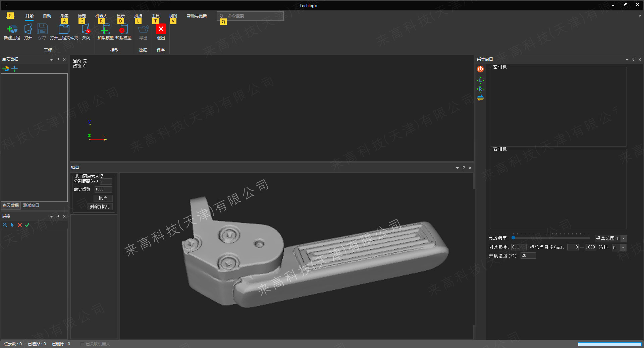The height and width of the screenshot is (348, 644).
Task: Select the left camera L icon
Action: tap(480, 80)
